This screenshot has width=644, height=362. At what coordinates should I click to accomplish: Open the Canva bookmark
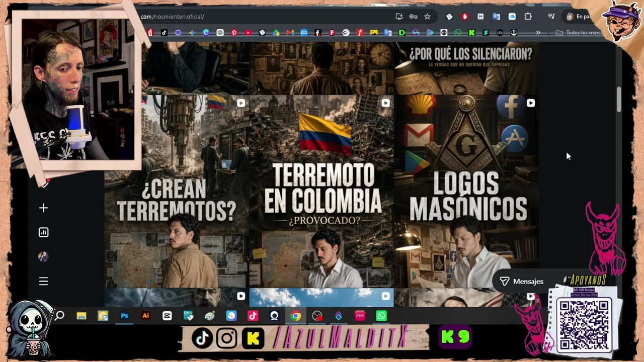tap(206, 33)
